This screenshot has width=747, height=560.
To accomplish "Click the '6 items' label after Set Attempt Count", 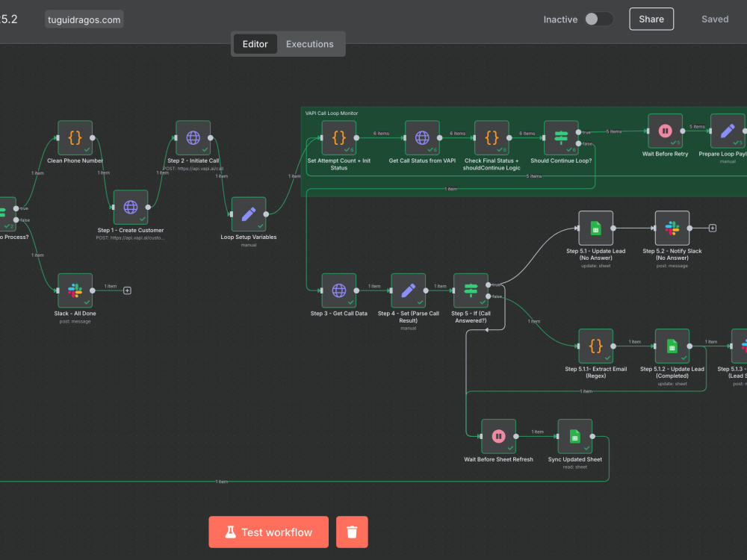I will coord(381,134).
